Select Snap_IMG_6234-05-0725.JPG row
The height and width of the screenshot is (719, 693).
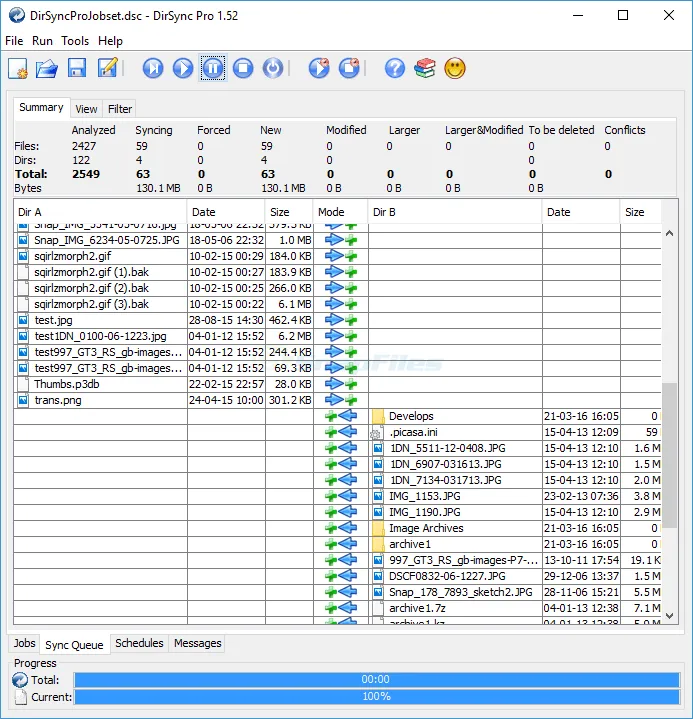point(337,240)
